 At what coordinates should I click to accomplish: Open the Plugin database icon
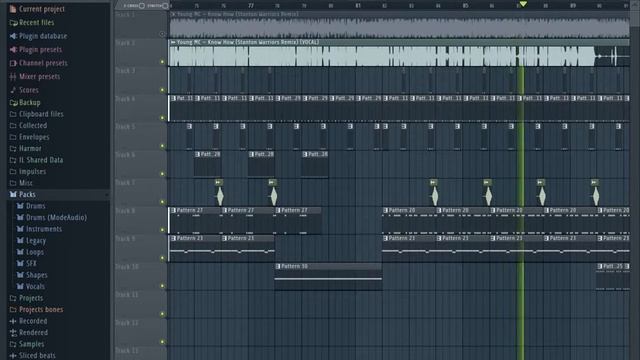[x=13, y=36]
